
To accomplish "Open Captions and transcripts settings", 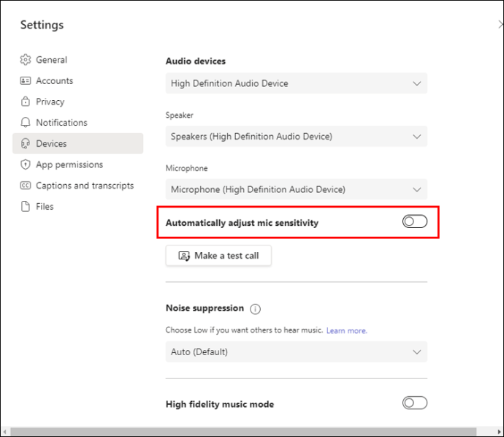I will (77, 186).
